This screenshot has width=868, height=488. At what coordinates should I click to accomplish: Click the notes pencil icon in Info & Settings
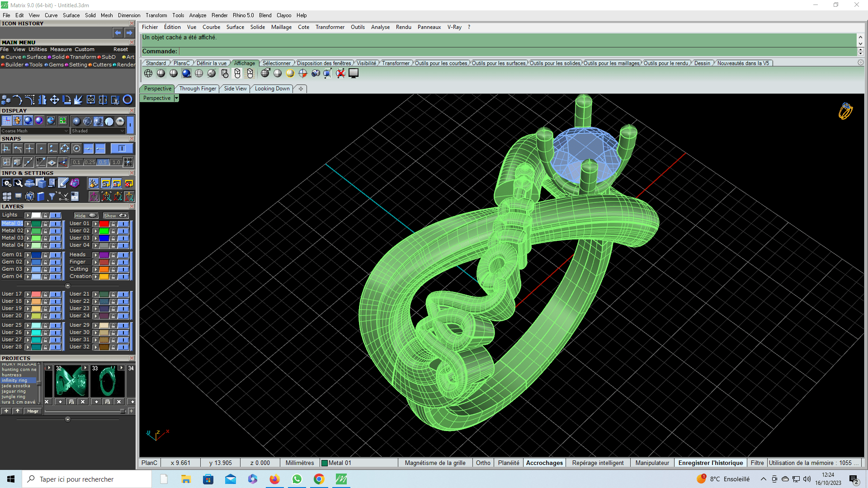click(x=63, y=183)
